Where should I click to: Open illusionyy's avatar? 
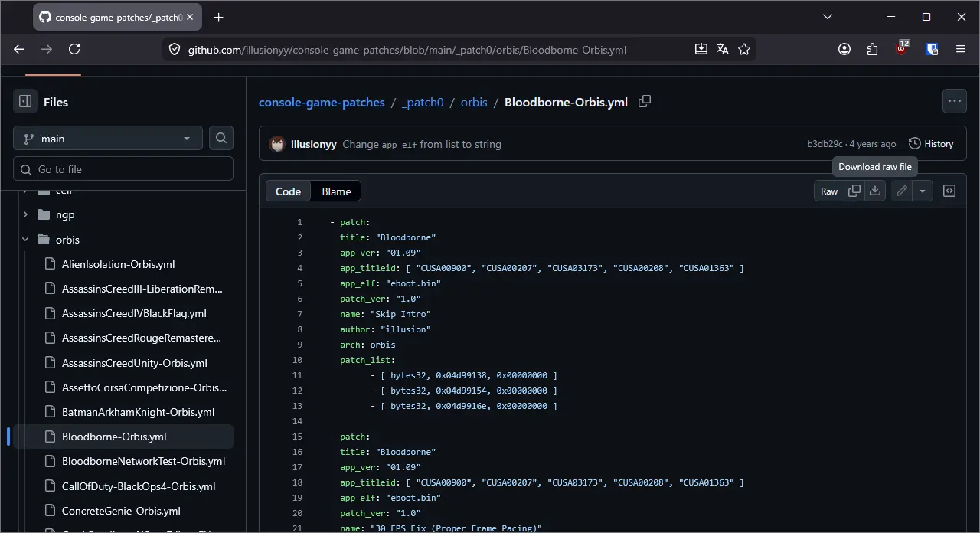pos(277,144)
